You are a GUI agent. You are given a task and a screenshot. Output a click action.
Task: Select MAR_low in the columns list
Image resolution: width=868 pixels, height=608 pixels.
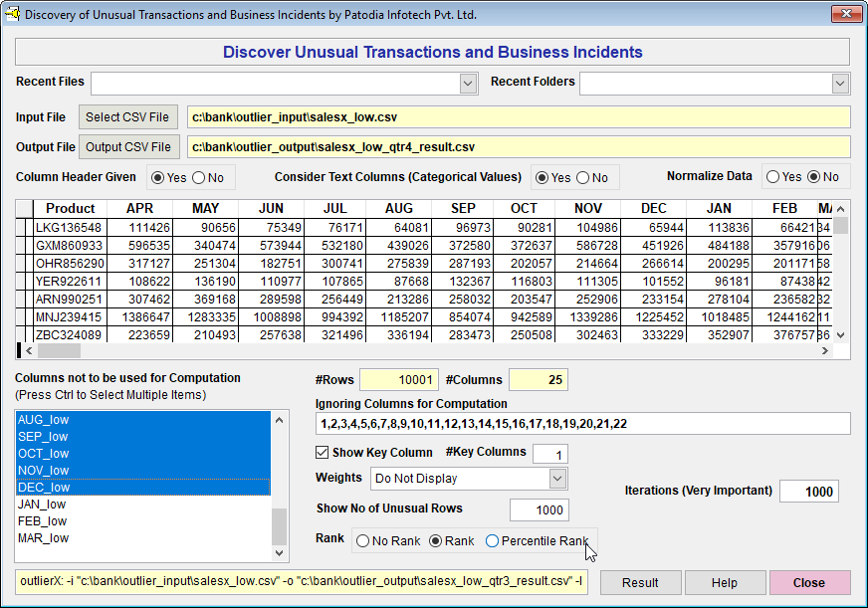[x=43, y=538]
